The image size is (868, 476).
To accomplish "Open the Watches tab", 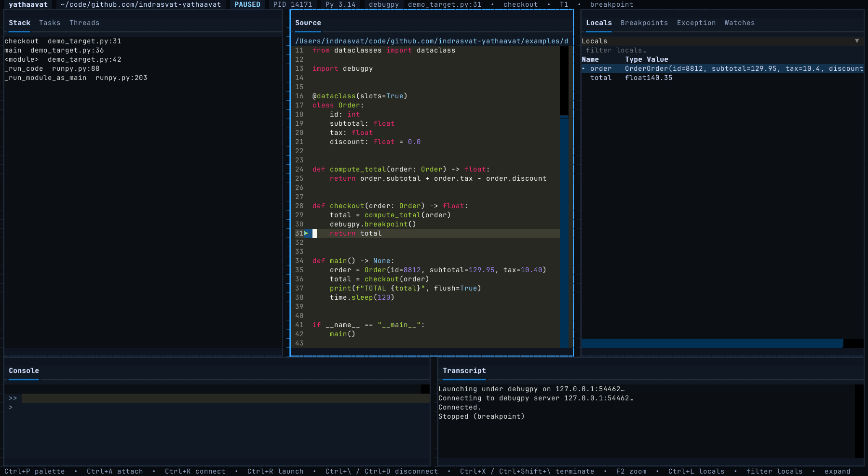I will click(x=740, y=23).
